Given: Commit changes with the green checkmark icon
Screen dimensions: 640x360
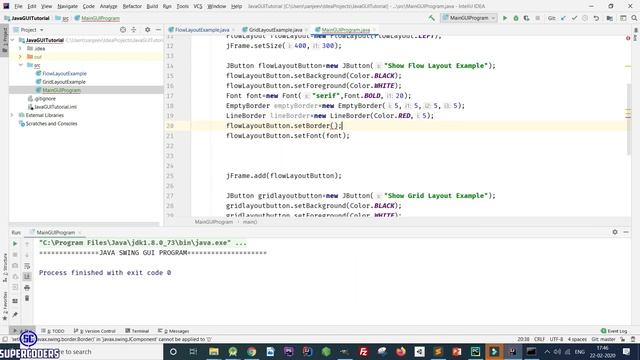Looking at the screenshot, I should pos(574,18).
